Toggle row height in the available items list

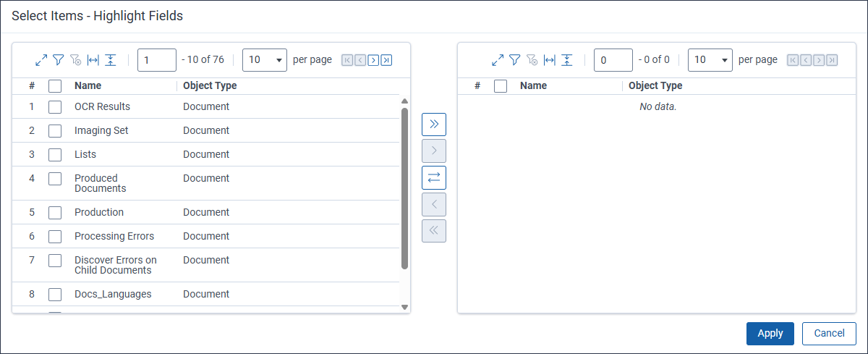(x=110, y=60)
